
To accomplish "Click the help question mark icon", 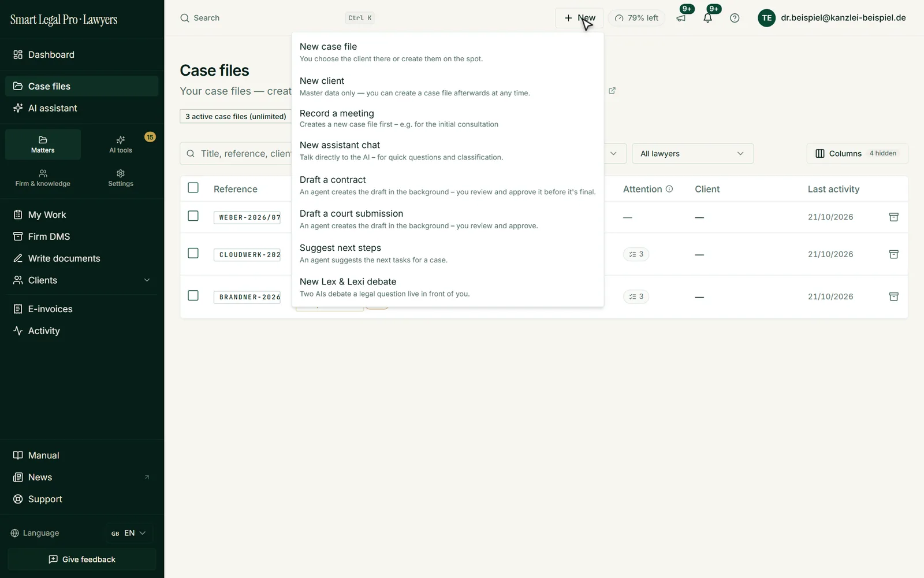I will (735, 18).
